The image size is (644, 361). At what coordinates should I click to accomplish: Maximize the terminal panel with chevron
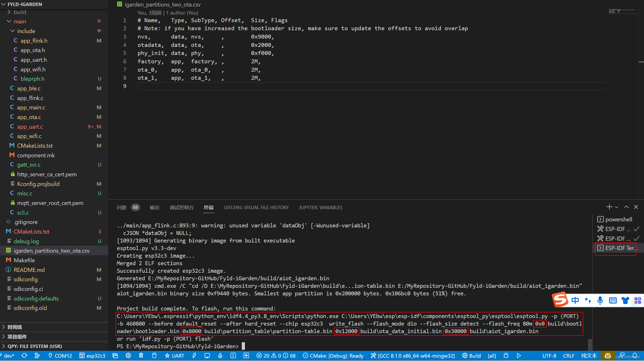tap(627, 207)
